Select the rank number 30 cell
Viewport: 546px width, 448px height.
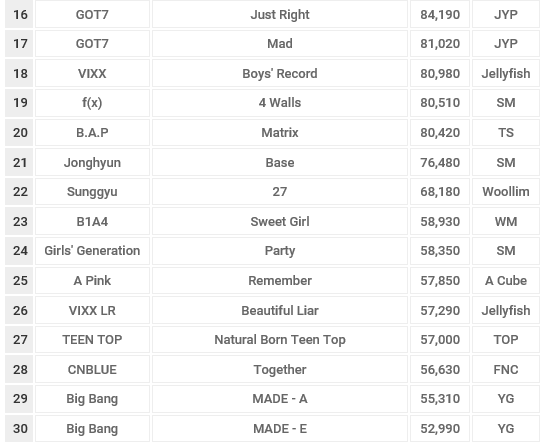pos(20,429)
